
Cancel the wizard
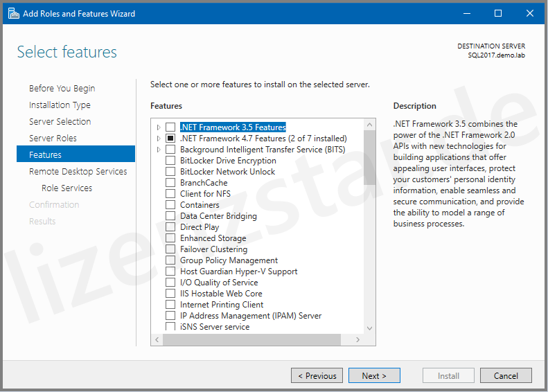point(506,375)
